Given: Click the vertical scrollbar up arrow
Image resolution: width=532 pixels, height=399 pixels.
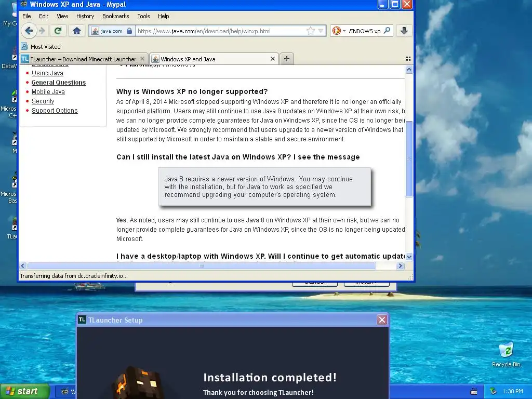Looking at the screenshot, I should click(x=409, y=69).
